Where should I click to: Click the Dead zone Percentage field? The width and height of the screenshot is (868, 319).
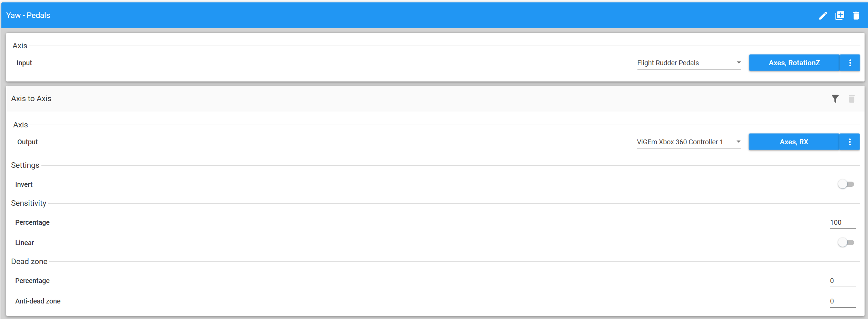(x=842, y=281)
